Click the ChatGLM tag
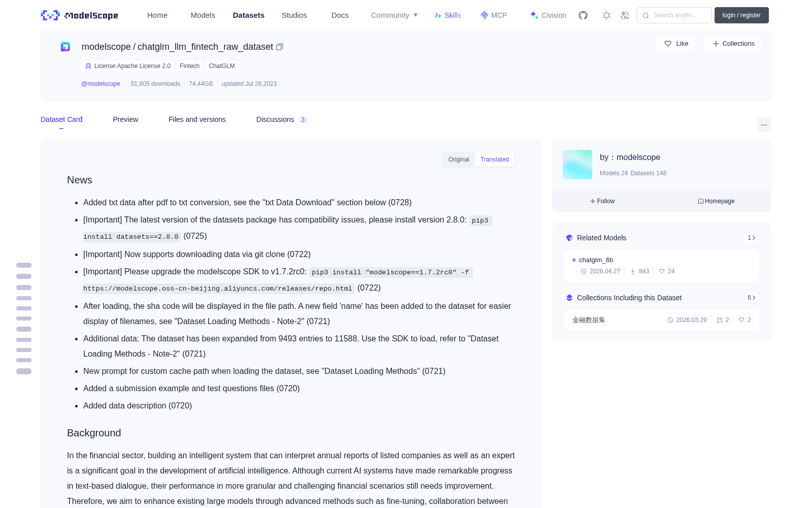The width and height of the screenshot is (812, 508). click(222, 66)
